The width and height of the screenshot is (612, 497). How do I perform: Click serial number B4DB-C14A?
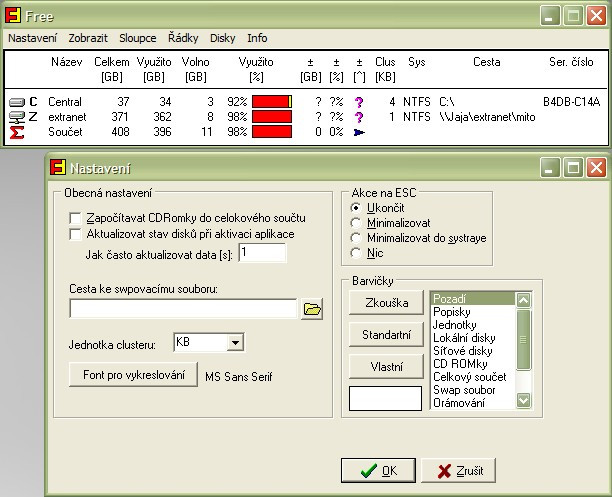571,102
